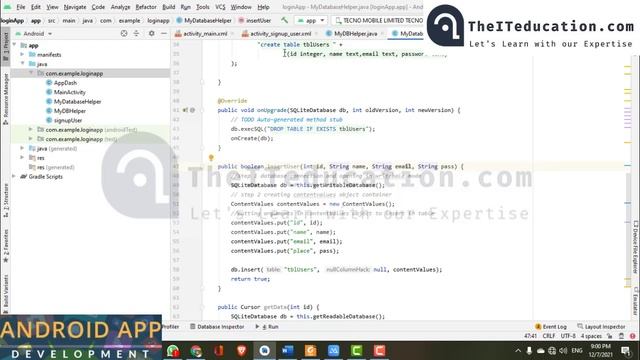
Task: Collapse the java folder
Action: coord(22,64)
